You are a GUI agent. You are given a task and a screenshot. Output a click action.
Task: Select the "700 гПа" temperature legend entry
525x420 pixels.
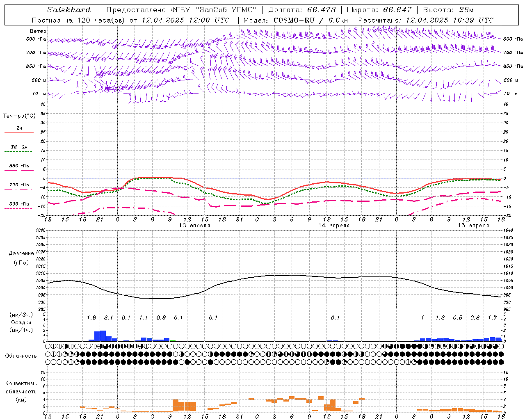pos(19,185)
